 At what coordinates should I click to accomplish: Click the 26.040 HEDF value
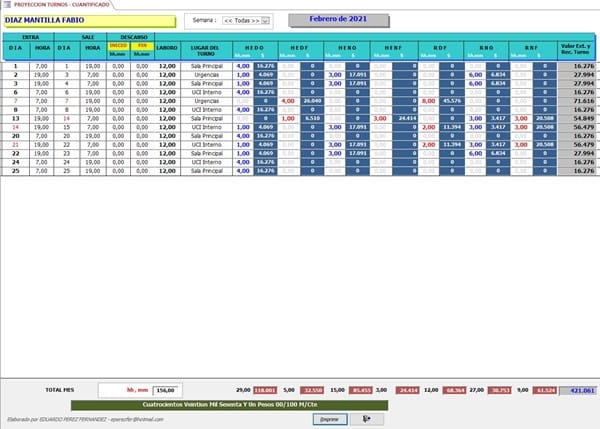coord(312,101)
